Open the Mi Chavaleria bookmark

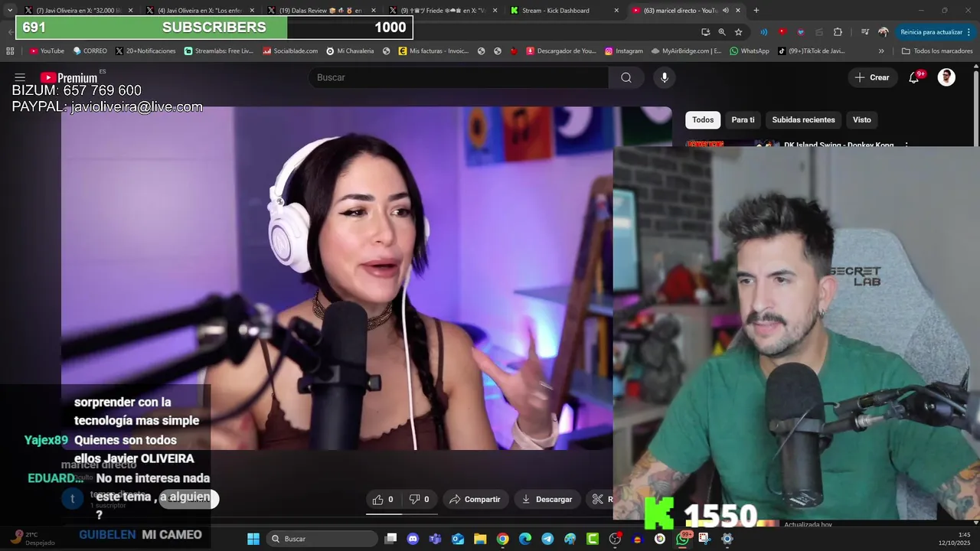[350, 51]
